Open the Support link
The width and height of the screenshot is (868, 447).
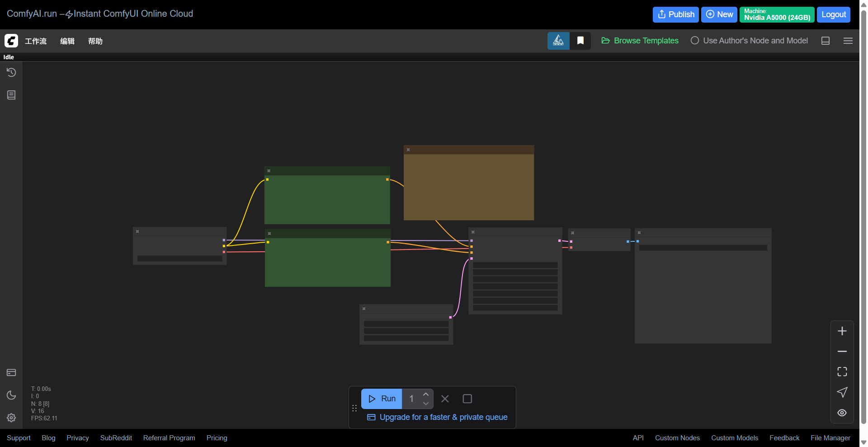[19, 438]
